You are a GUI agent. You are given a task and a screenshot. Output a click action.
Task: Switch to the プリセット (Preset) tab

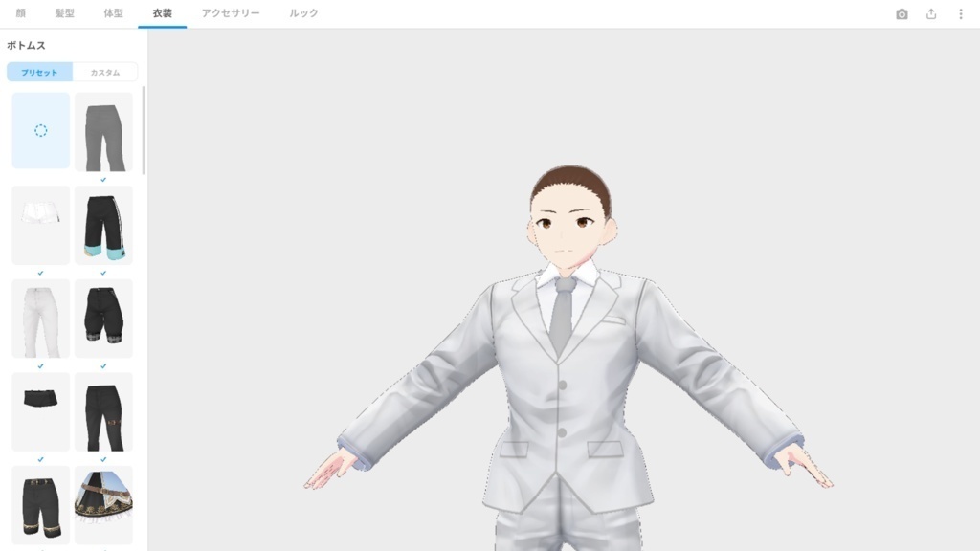tap(38, 71)
